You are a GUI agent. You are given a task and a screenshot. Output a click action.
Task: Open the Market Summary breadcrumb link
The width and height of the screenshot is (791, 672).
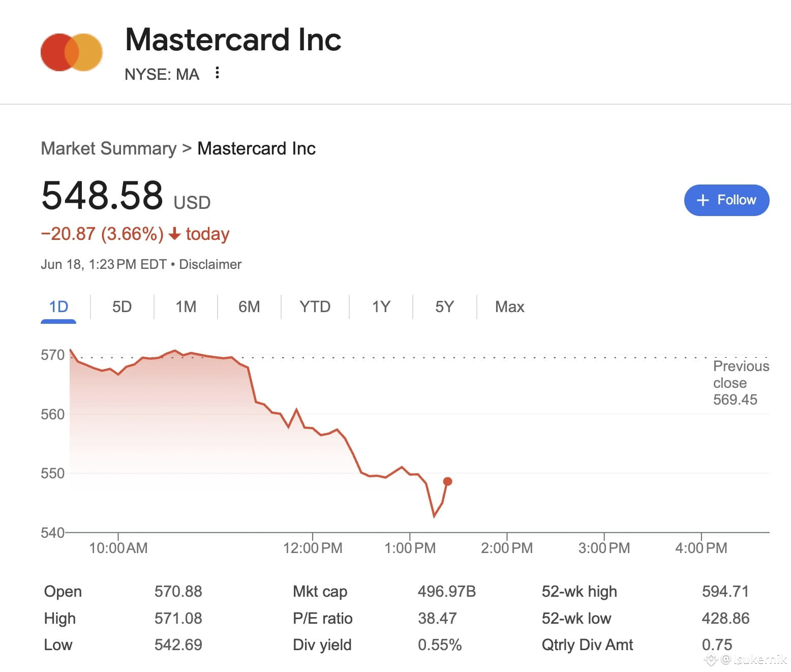(108, 148)
